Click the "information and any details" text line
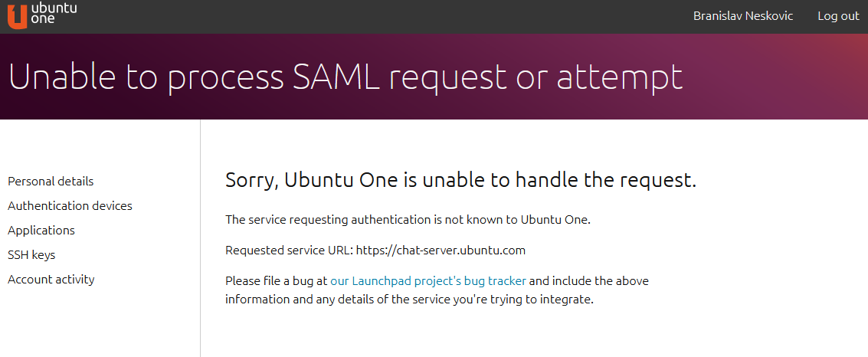 pyautogui.click(x=409, y=300)
